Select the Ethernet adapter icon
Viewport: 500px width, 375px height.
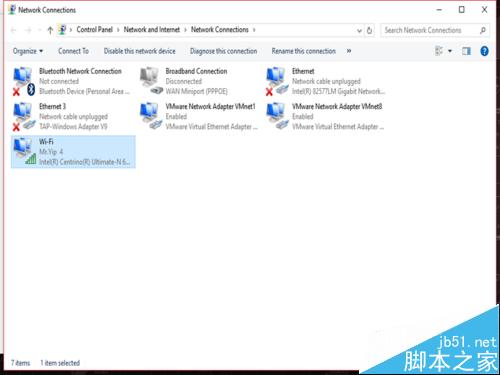point(277,81)
